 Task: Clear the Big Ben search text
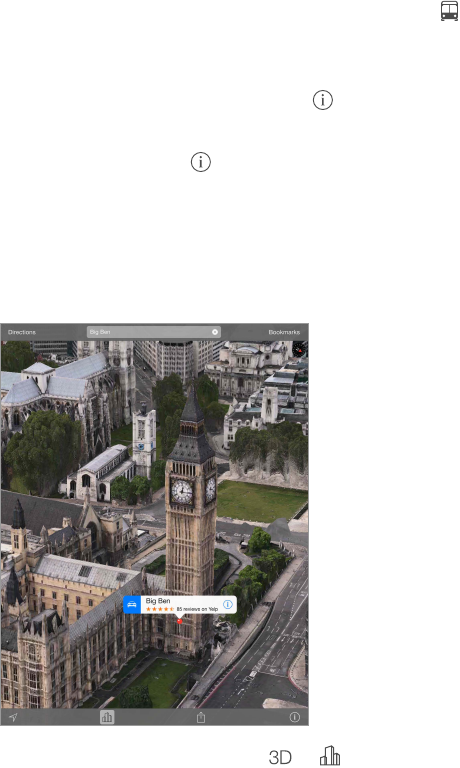point(215,332)
